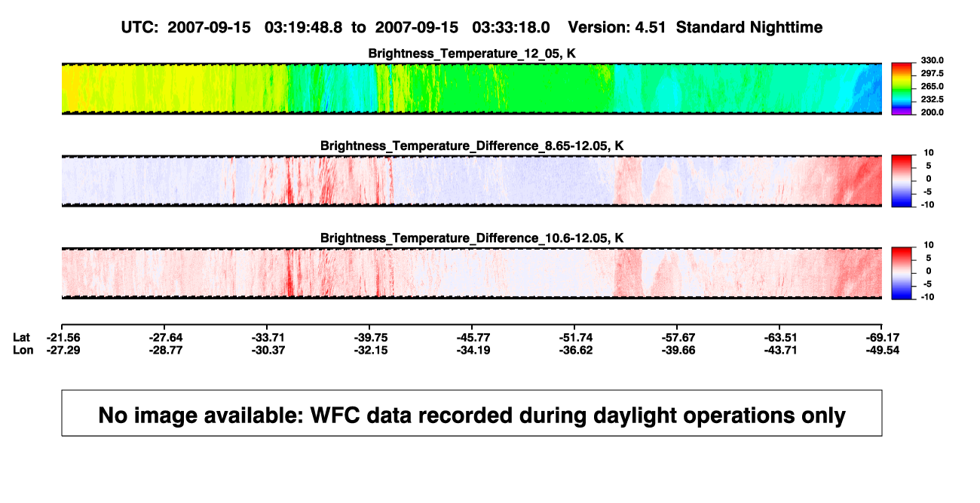Viewport: 980px width, 503px height.
Task: Click latitude value -45.77
Action: point(474,337)
